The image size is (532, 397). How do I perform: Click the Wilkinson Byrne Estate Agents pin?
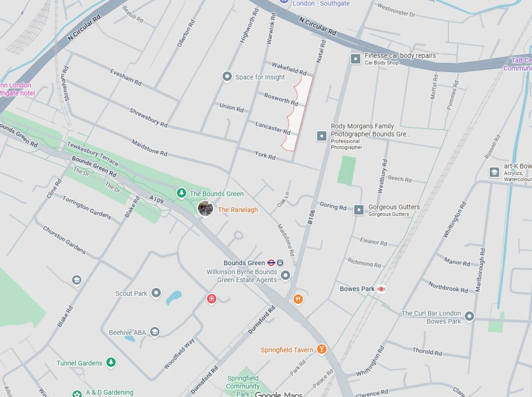[x=286, y=276]
